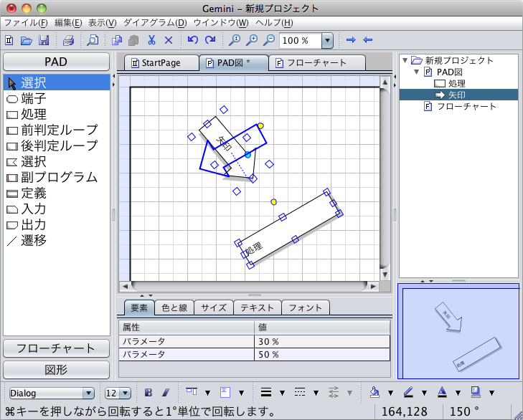Open print preview magnifier-page icon

[x=93, y=40]
